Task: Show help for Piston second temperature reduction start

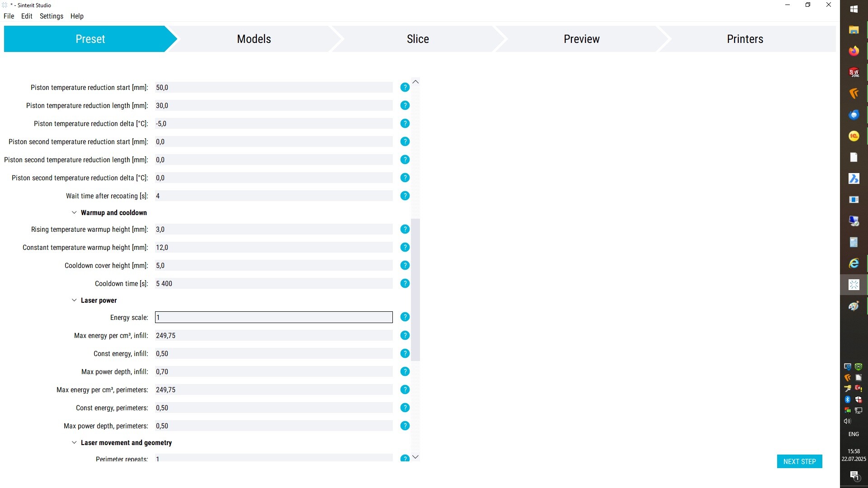Action: (405, 141)
